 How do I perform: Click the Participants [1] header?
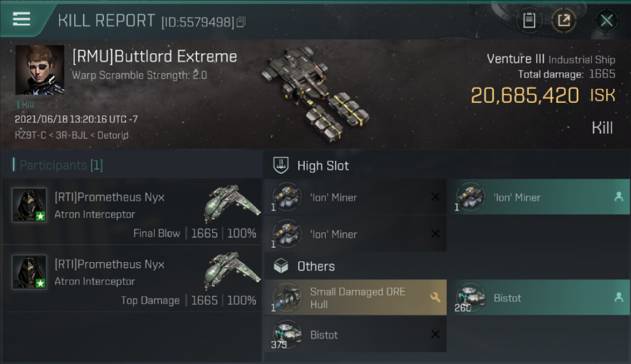click(x=61, y=165)
